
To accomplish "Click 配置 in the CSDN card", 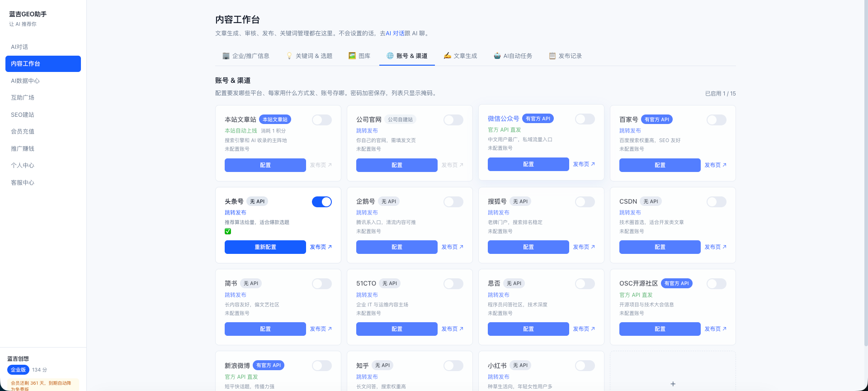I will (x=660, y=247).
